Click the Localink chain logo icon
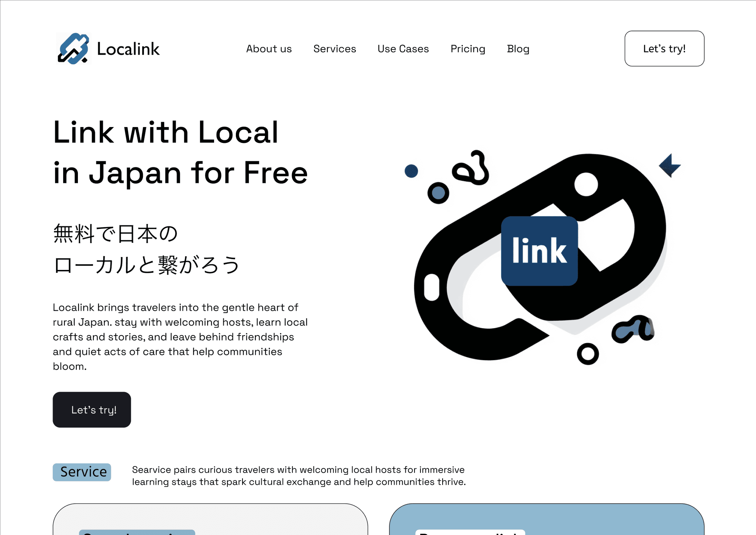Screen dimensions: 756x535 (x=74, y=48)
